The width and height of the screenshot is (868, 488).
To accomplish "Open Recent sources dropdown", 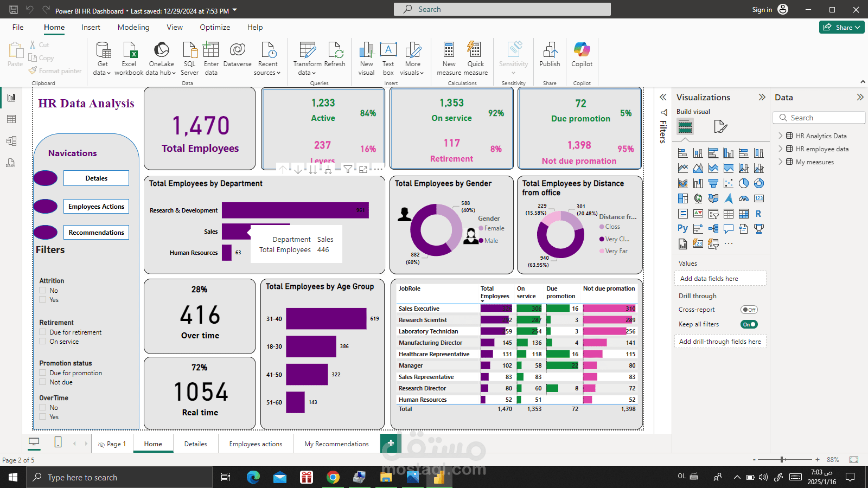I will click(267, 59).
